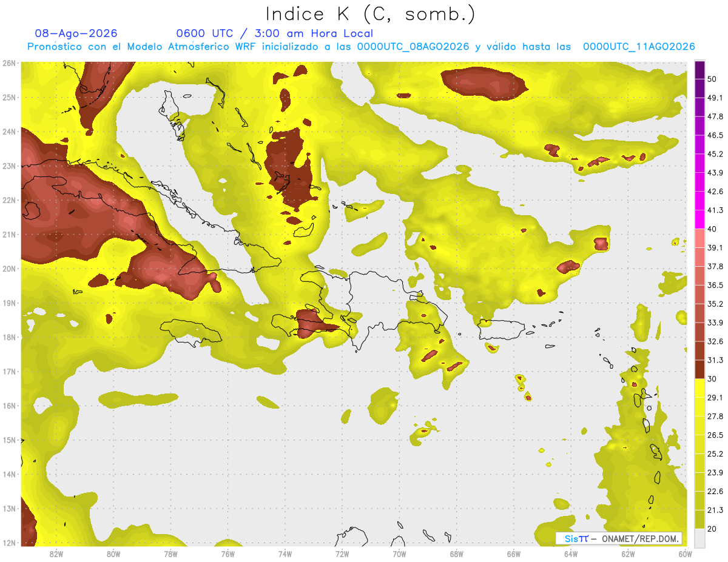Click the colorbar value '42.6'
The height and width of the screenshot is (562, 728).
coord(715,192)
